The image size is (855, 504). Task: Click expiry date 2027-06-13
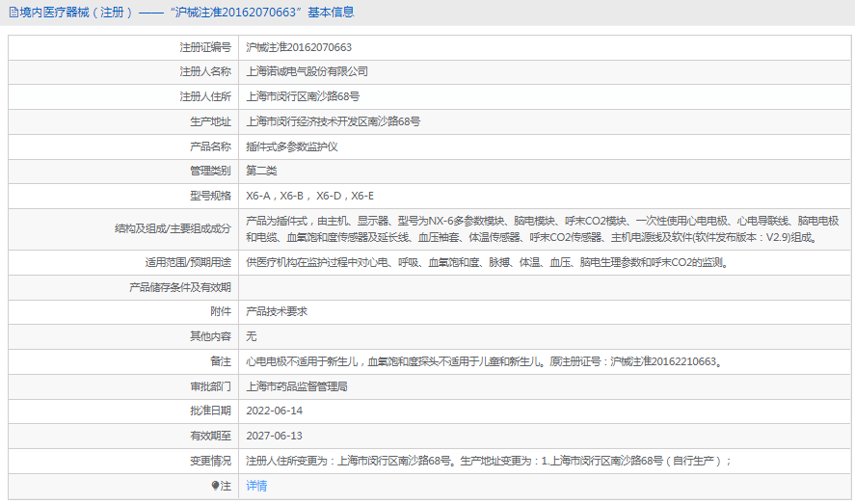click(x=275, y=436)
